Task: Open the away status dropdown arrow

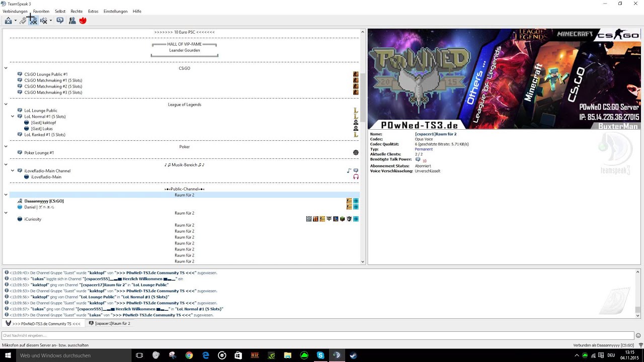Action: click(x=16, y=21)
